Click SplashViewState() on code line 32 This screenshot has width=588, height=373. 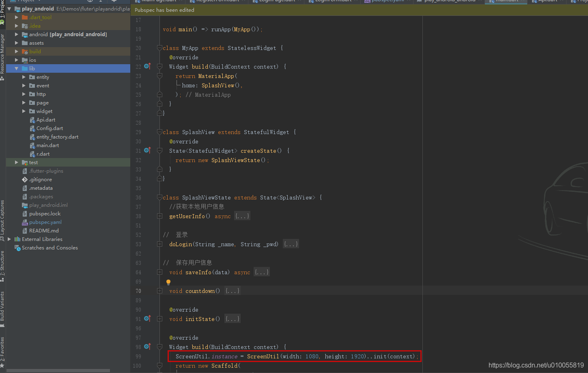[x=239, y=160]
